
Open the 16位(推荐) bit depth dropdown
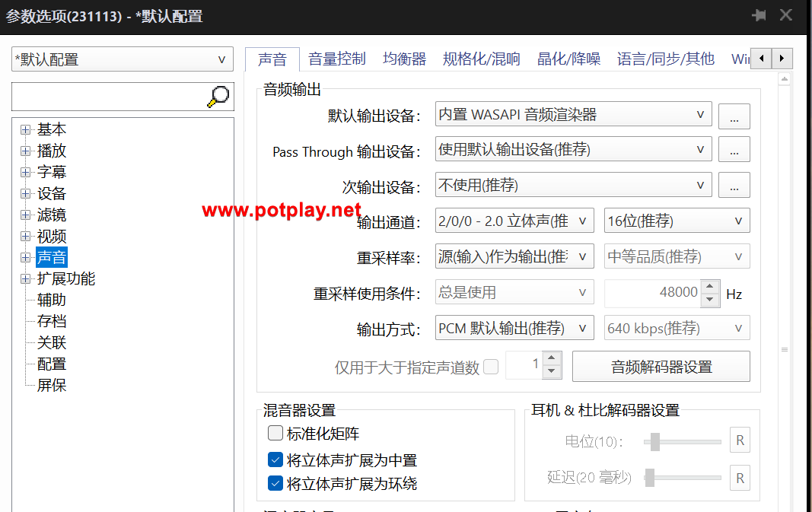point(677,221)
